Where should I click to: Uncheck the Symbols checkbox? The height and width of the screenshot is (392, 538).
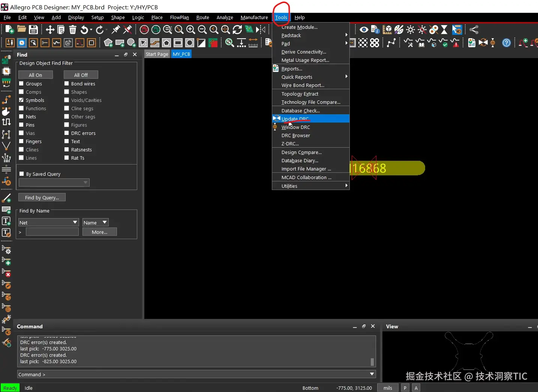[21, 100]
